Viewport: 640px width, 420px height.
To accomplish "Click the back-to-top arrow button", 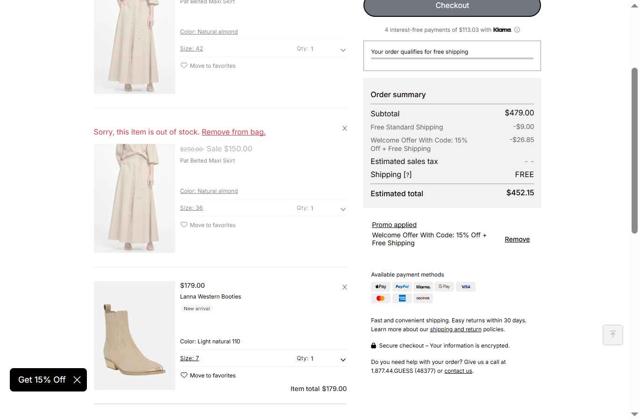I will pyautogui.click(x=613, y=335).
